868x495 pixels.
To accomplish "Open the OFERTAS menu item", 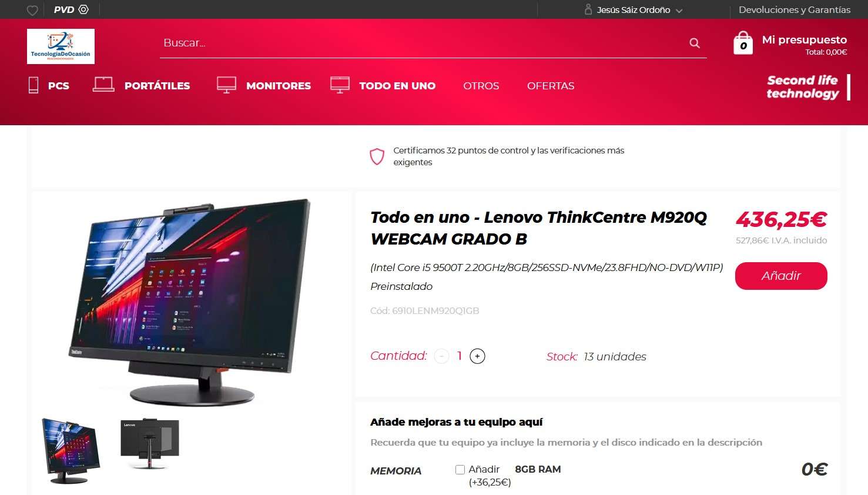I will pos(551,86).
